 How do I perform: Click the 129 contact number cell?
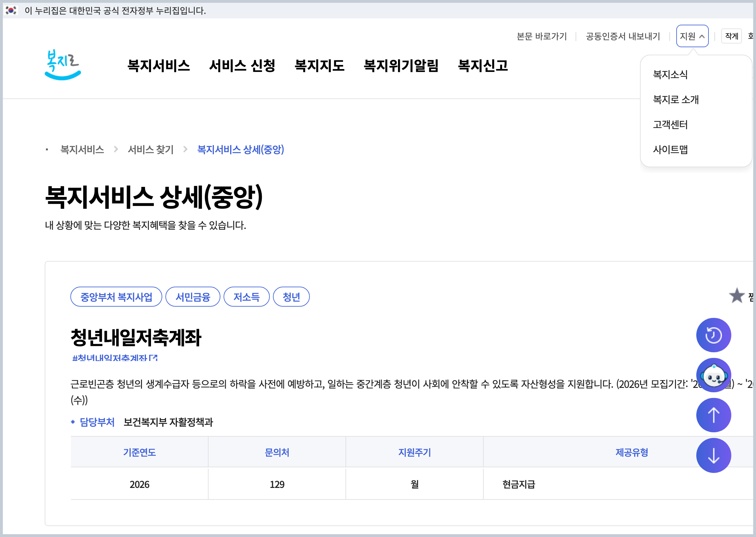[277, 484]
